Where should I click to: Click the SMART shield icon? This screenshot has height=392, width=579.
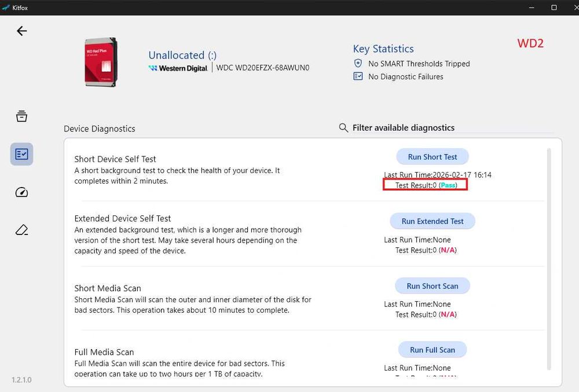tap(358, 63)
